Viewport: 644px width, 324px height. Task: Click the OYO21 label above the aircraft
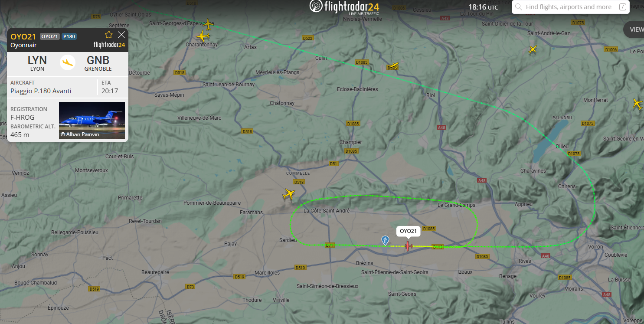coord(408,231)
